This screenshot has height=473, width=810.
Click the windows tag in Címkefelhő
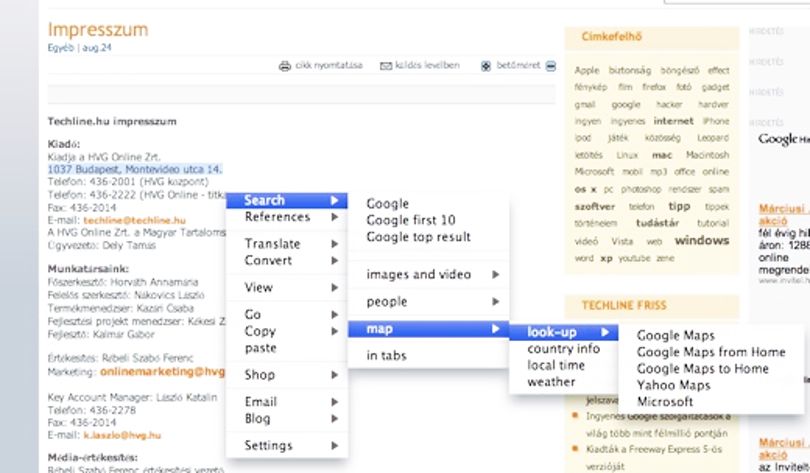702,241
